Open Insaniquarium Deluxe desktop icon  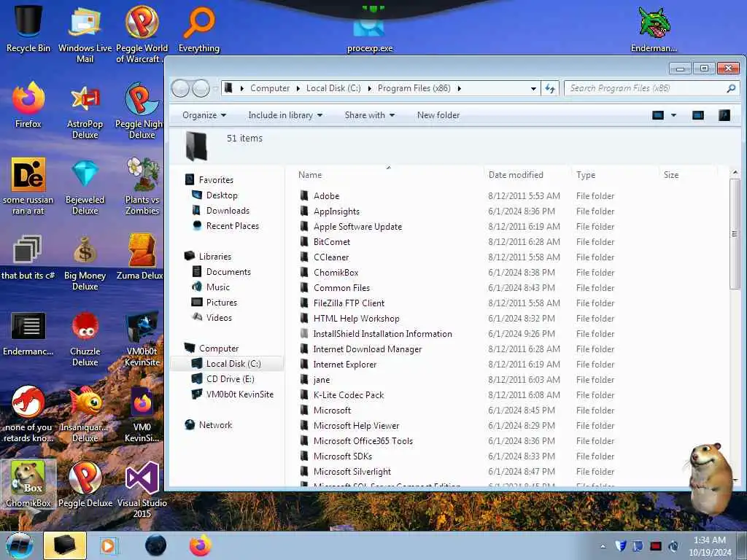click(85, 414)
